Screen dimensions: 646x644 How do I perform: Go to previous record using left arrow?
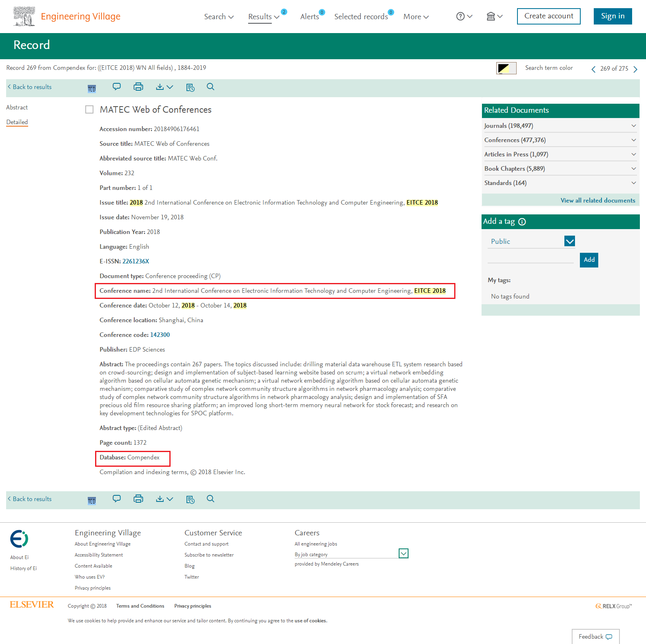[x=593, y=69]
